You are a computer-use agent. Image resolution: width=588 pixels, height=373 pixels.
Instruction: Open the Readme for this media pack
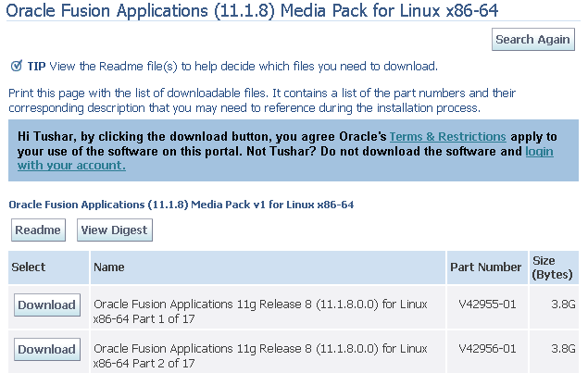[x=38, y=230]
